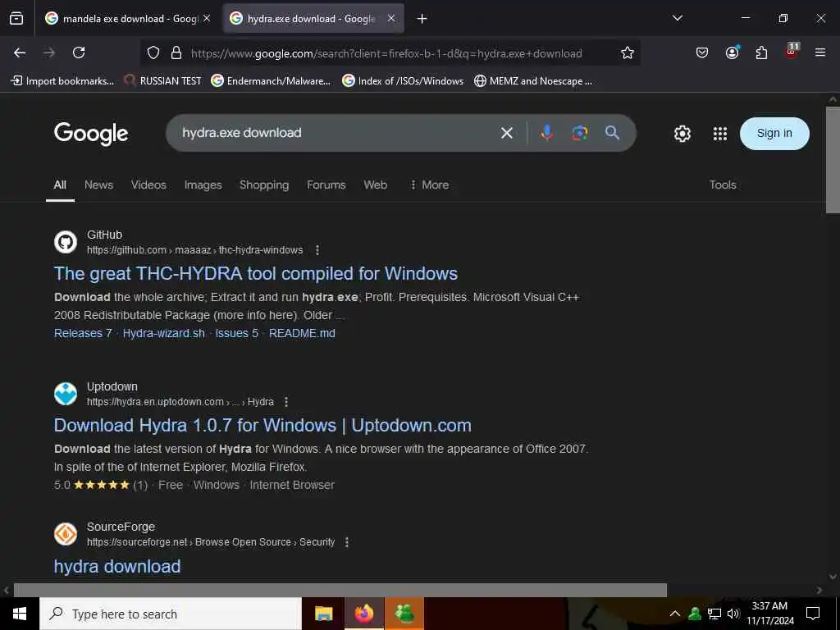Viewport: 840px width, 630px height.
Task: Focus the Firefox URL address bar
Action: tap(386, 53)
